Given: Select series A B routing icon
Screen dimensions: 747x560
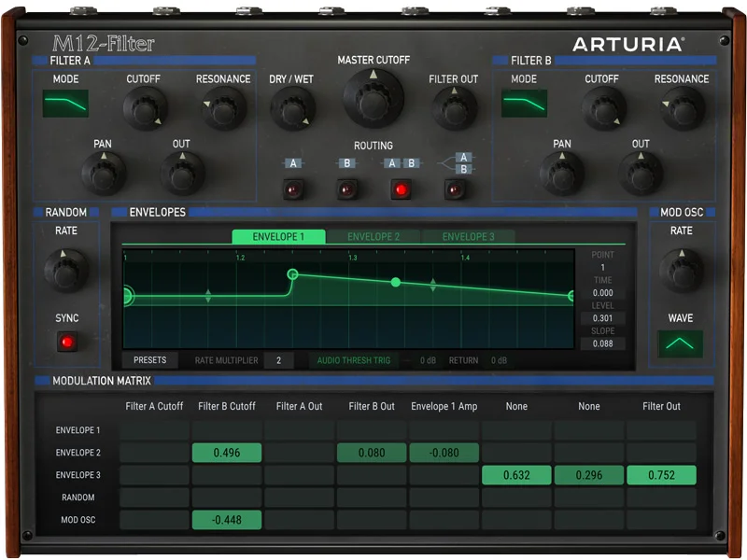Looking at the screenshot, I should click(402, 163).
